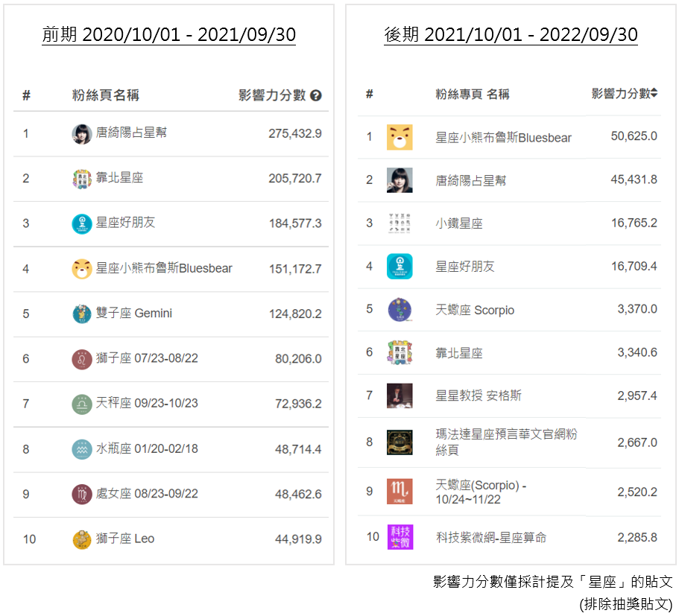
Task: Click 唐綺陽占星幫 avatar in left table
Action: (x=82, y=134)
